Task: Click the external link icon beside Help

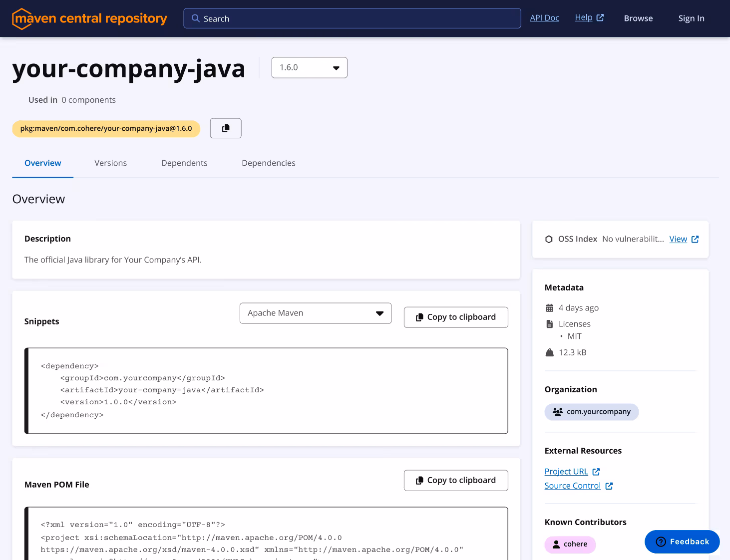Action: [x=600, y=17]
